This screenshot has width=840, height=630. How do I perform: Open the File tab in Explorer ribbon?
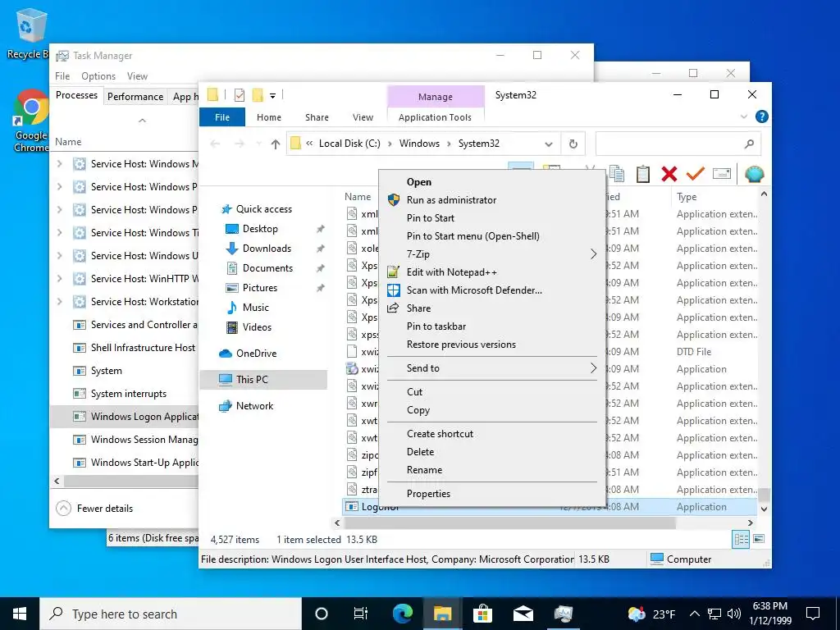tap(222, 116)
